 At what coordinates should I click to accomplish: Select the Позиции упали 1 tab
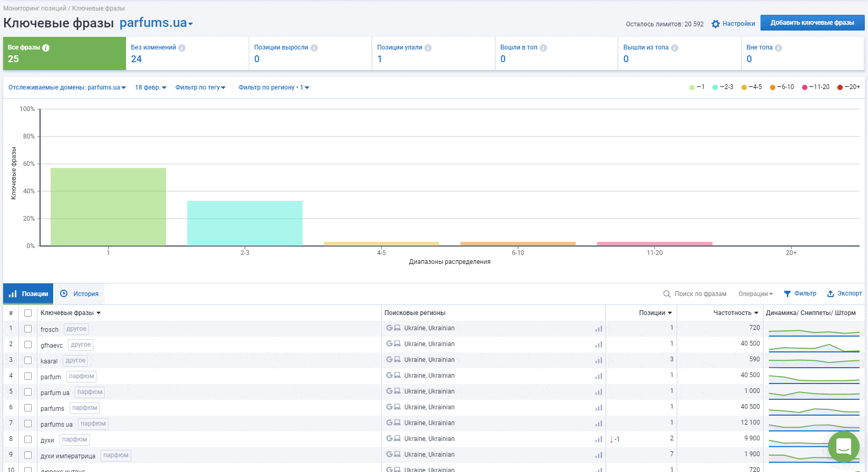pyautogui.click(x=433, y=53)
